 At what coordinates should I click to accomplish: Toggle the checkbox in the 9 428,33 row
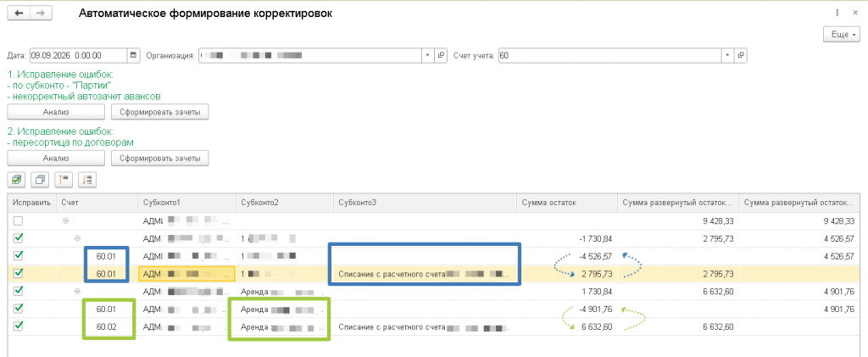19,220
